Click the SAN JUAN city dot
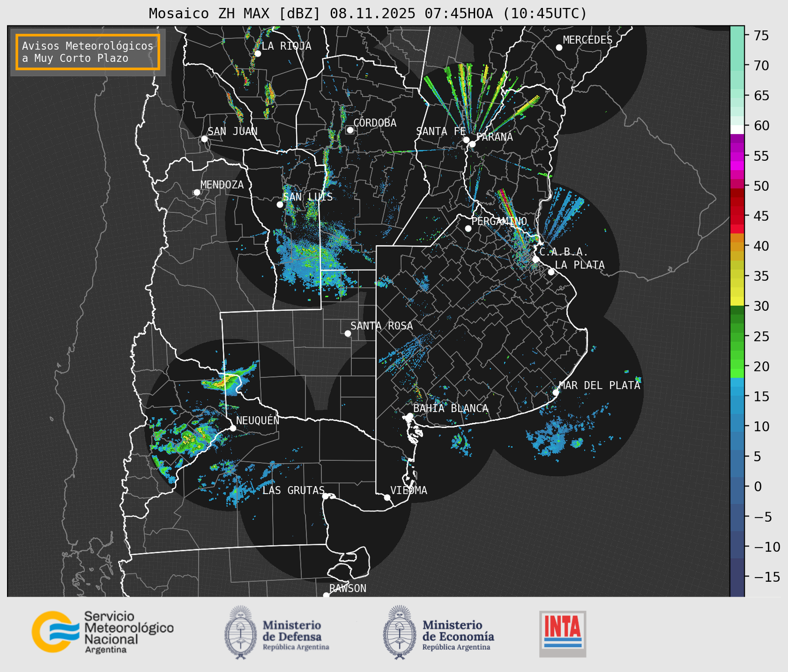Screen dimensions: 788x672 (204, 139)
